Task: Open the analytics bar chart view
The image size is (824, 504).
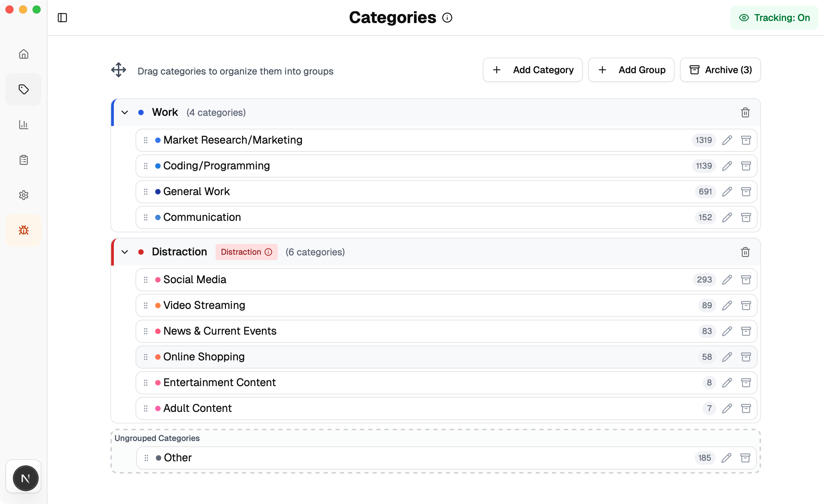Action: click(x=23, y=125)
